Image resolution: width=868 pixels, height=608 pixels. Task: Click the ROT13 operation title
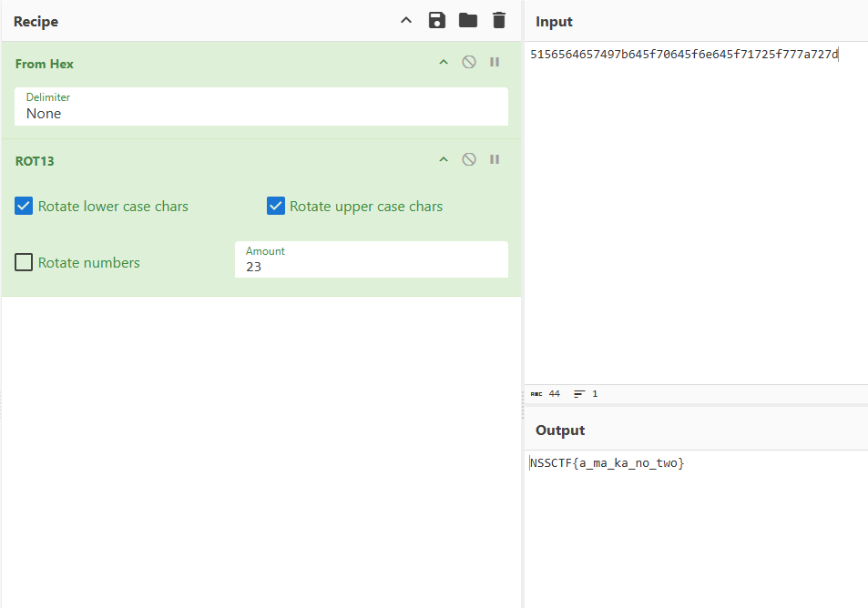pos(35,161)
